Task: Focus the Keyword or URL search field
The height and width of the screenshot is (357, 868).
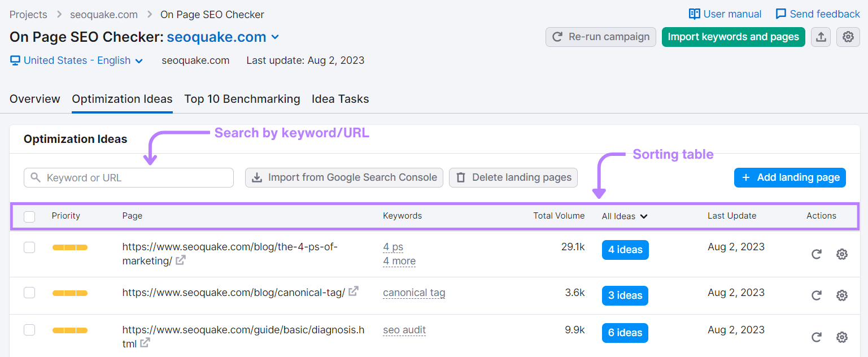Action: point(129,177)
